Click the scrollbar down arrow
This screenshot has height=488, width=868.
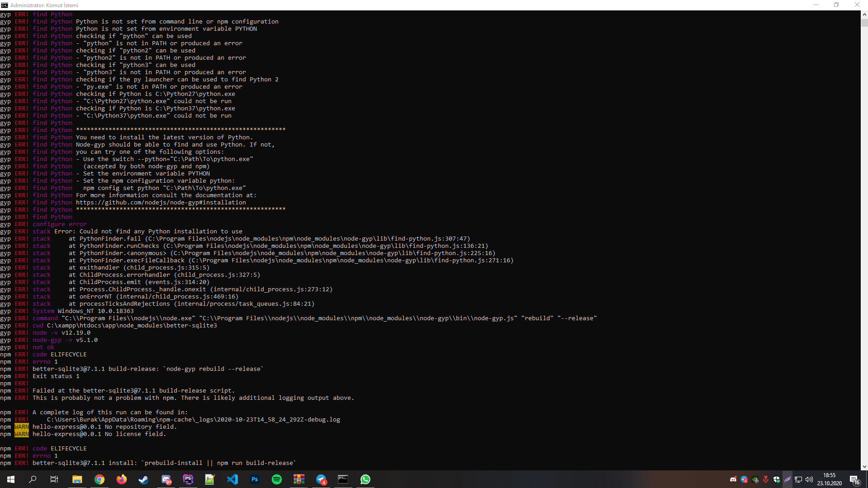click(864, 467)
